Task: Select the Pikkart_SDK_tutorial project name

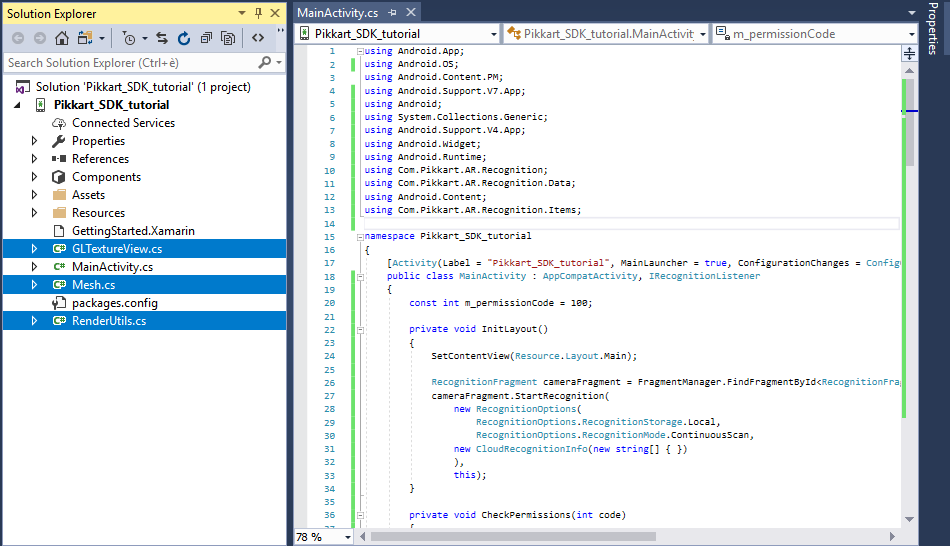Action: pos(111,105)
